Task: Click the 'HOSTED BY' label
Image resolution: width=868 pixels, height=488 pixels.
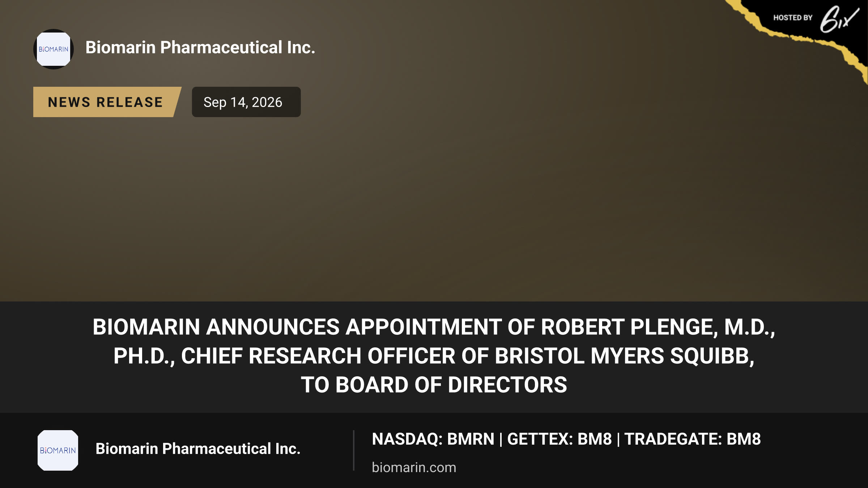Action: 793,18
